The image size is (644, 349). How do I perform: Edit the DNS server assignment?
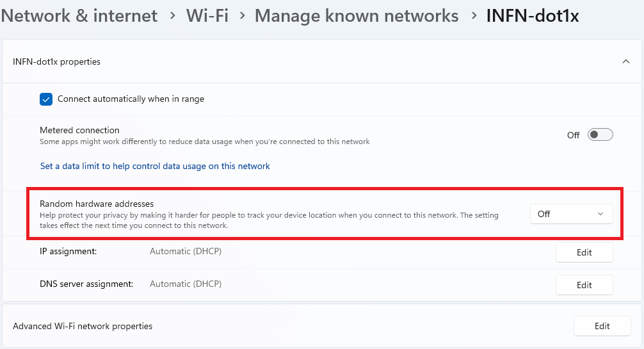pos(584,285)
